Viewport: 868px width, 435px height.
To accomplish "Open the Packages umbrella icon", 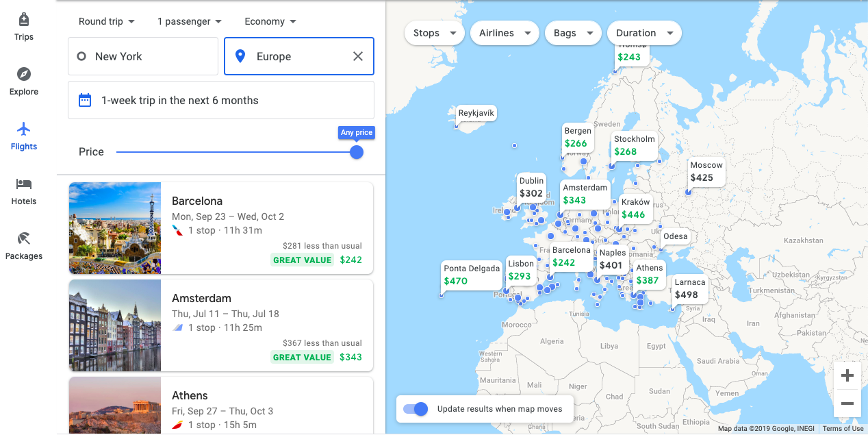I will tap(24, 238).
